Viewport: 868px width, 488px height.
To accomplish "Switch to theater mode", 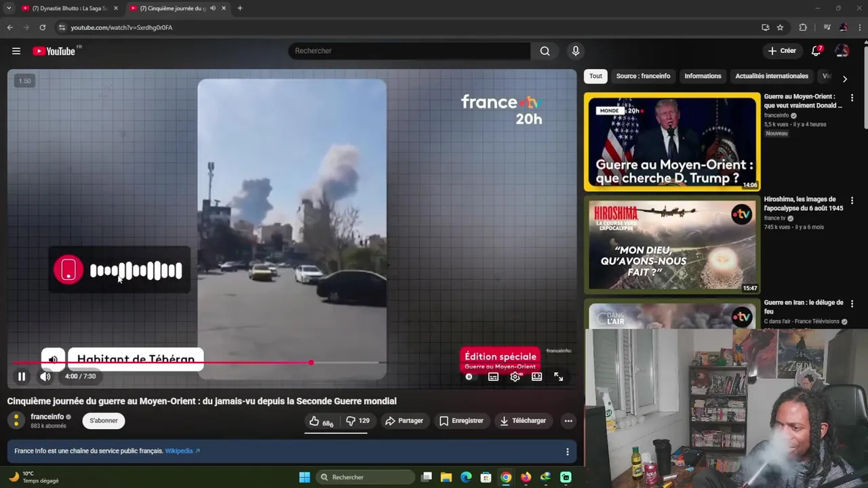I will point(536,377).
